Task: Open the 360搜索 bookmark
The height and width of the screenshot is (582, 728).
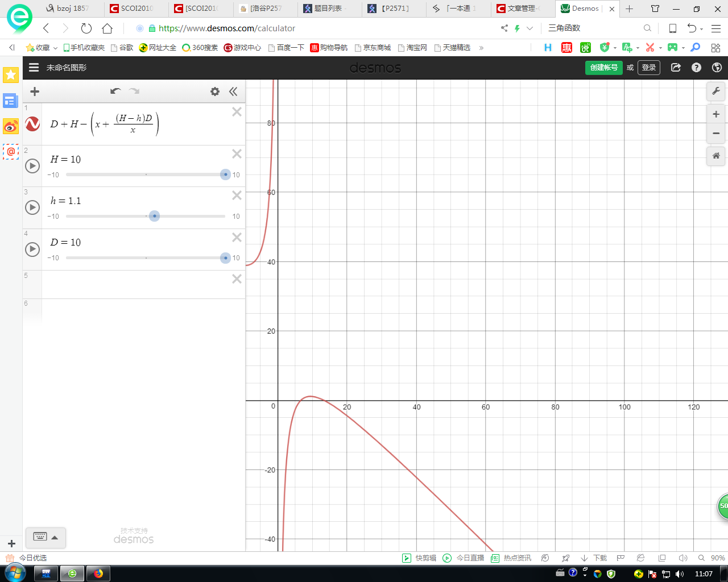Action: coord(200,48)
